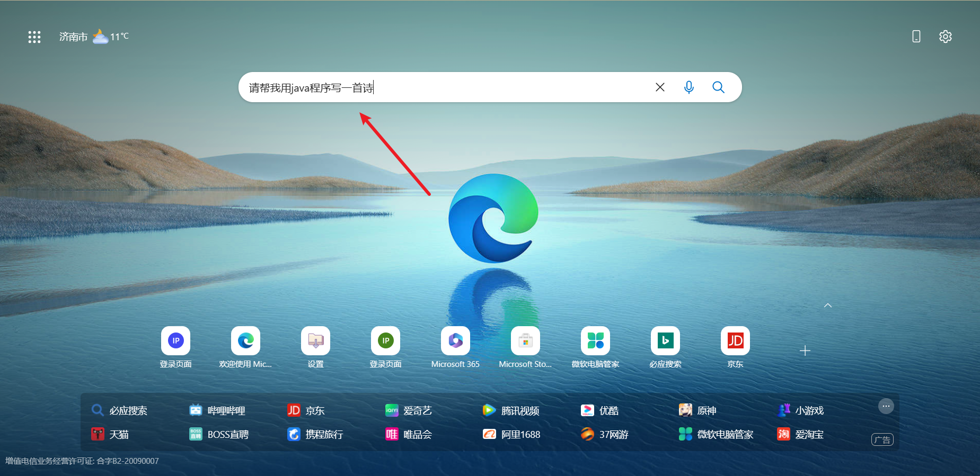Open 天猫 link
Viewport: 980px width, 476px height.
[x=110, y=434]
